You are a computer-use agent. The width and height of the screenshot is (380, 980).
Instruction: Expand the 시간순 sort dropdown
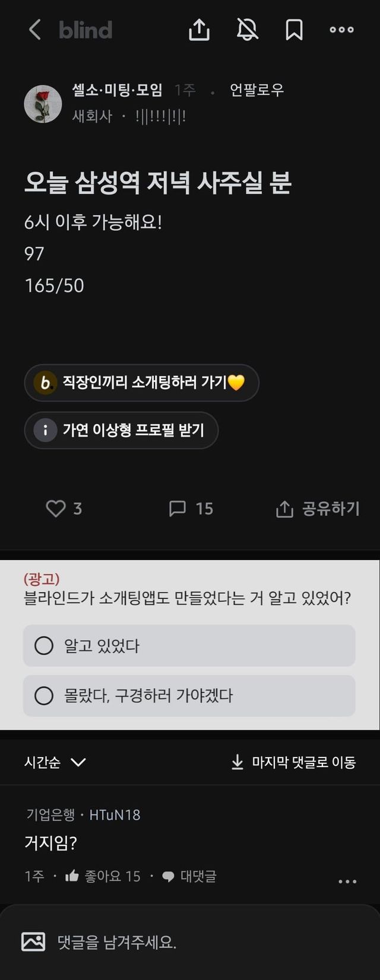click(x=55, y=762)
